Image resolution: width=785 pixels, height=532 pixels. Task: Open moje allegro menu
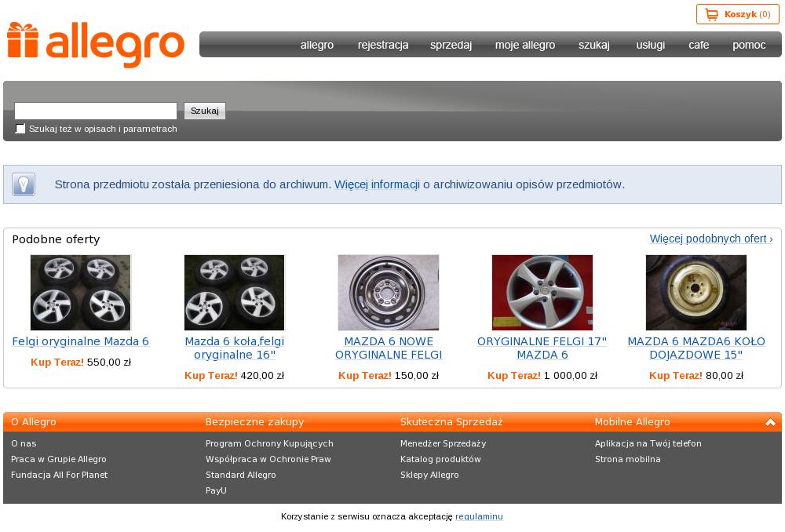click(x=525, y=45)
